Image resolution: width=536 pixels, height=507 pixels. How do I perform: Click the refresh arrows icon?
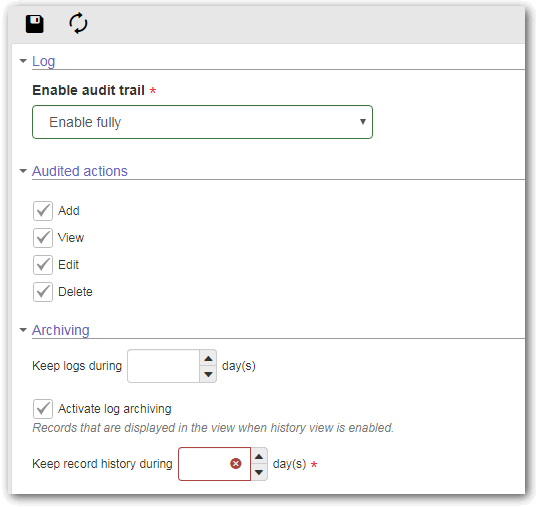[x=78, y=23]
